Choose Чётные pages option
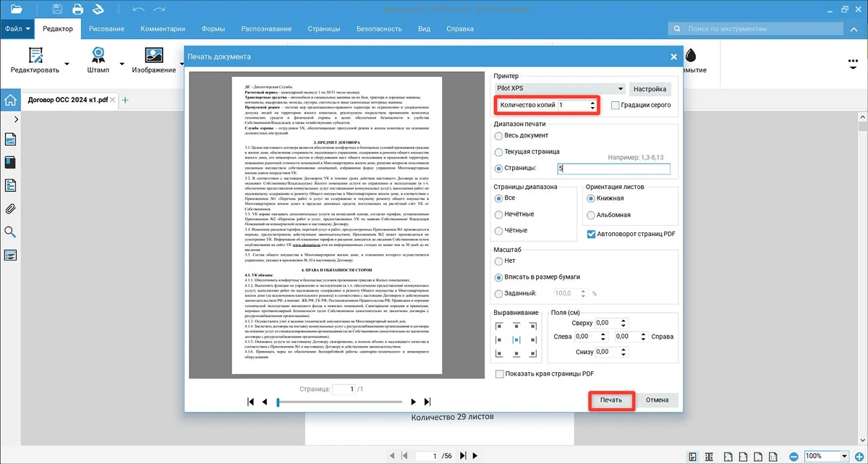Image resolution: width=868 pixels, height=464 pixels. point(498,231)
